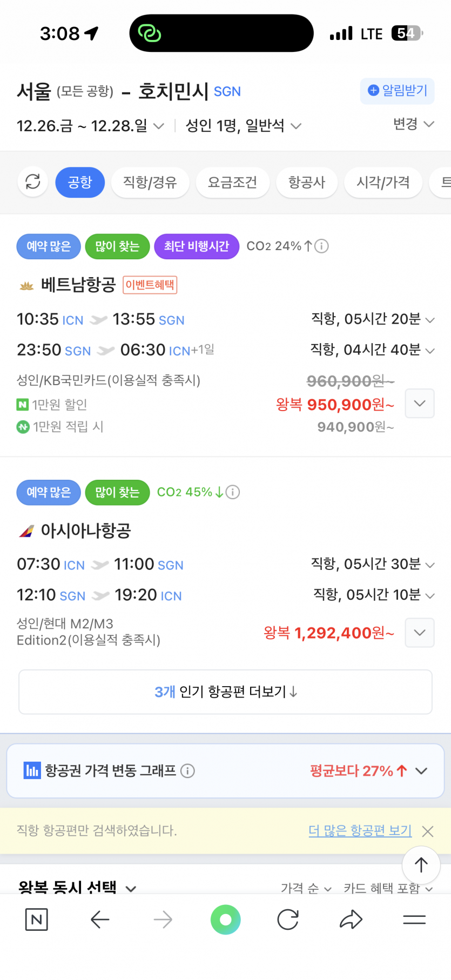Open the 변경 dropdown
The width and height of the screenshot is (451, 980).
click(x=413, y=124)
